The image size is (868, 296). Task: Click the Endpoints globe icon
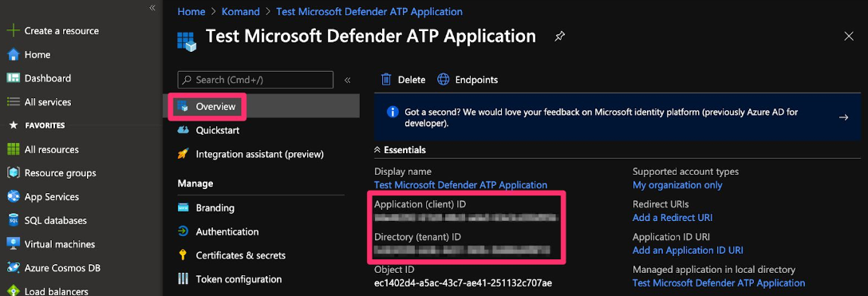pos(444,80)
